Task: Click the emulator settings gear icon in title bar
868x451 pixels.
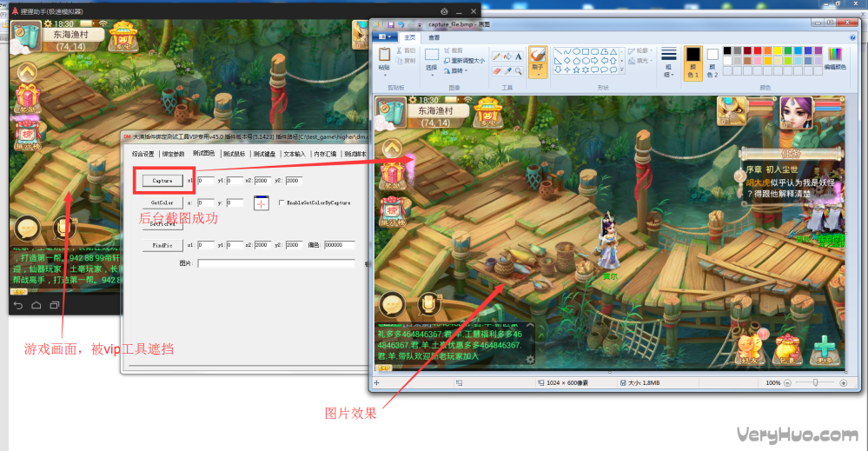Action: coord(444,11)
